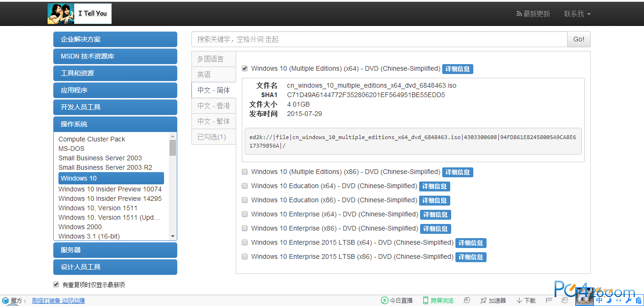Select the 中文 - 简体 tab
Screen dimensions: 644x306
(214, 90)
